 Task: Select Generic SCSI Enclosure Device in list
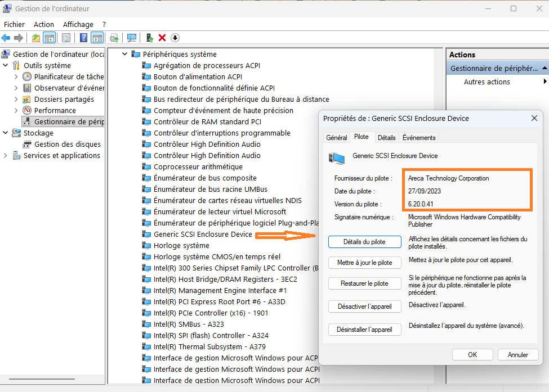[203, 234]
